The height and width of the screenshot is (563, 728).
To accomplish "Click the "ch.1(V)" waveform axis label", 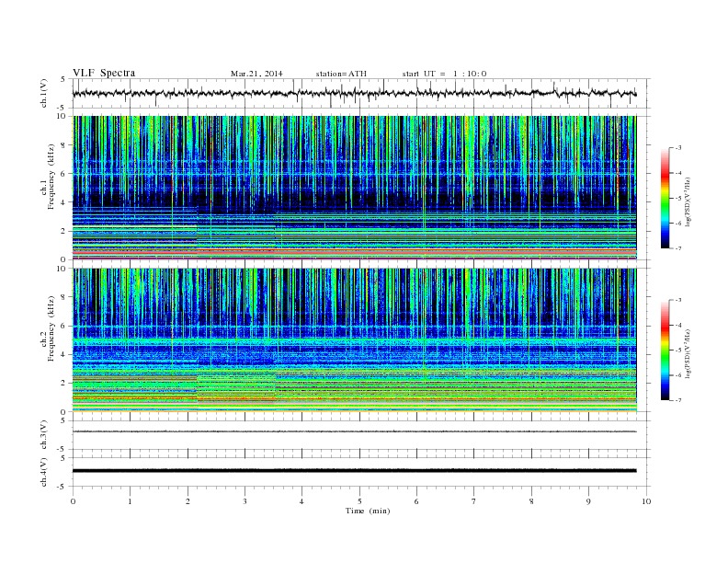I will click(x=44, y=93).
